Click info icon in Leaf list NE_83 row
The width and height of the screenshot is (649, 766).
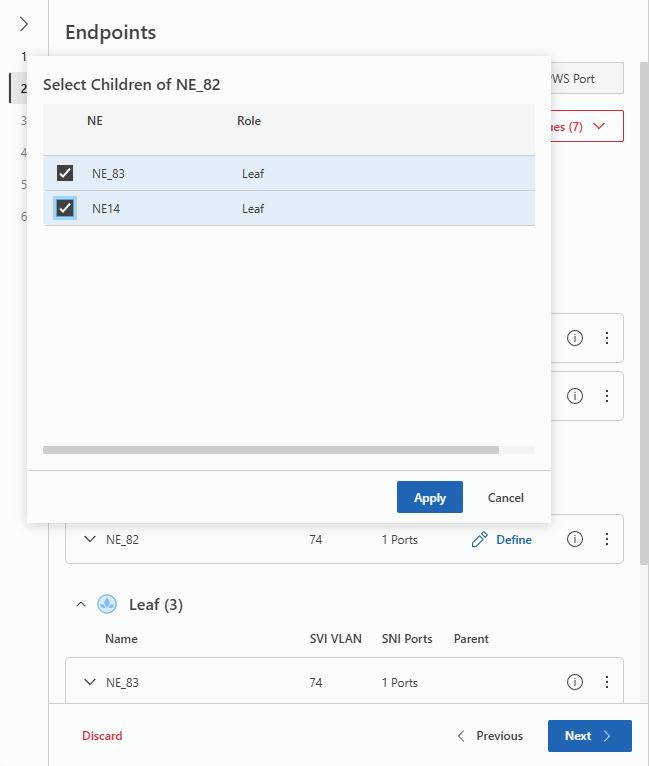coord(575,683)
